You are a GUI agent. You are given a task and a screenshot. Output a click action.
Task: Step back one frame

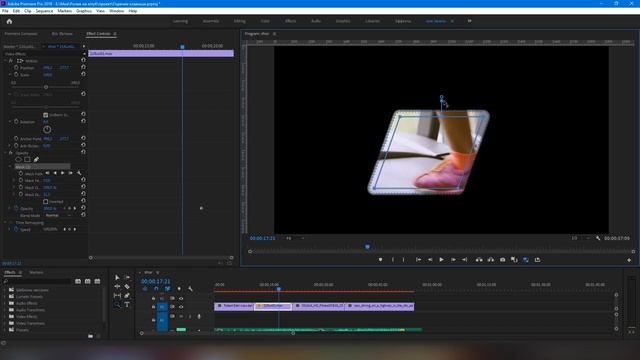(x=430, y=260)
